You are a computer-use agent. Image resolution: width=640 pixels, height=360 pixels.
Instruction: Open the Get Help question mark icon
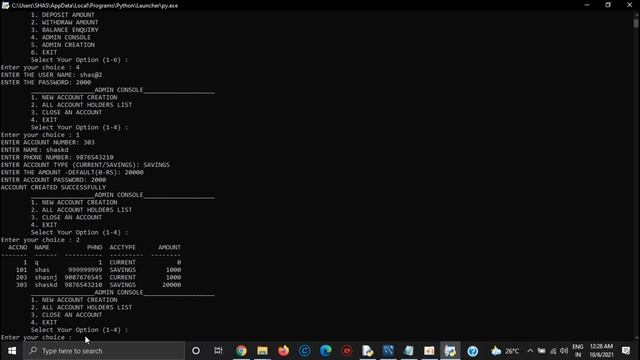(x=473, y=351)
